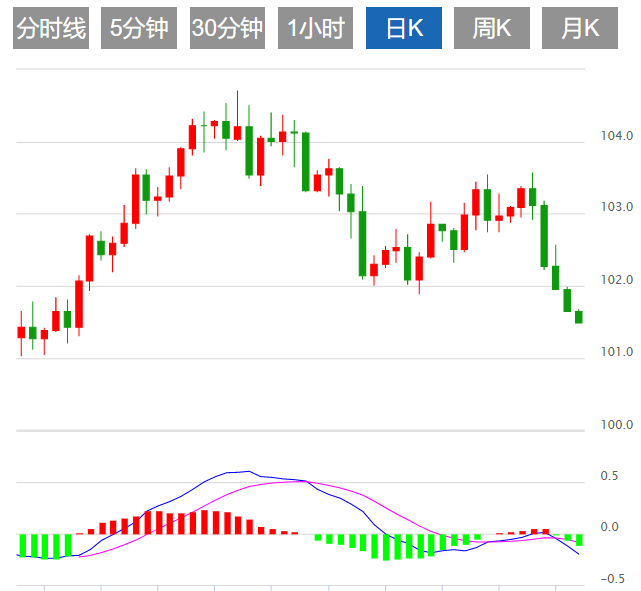Switch to the 分时线 chart tab
641x591 pixels.
point(51,28)
